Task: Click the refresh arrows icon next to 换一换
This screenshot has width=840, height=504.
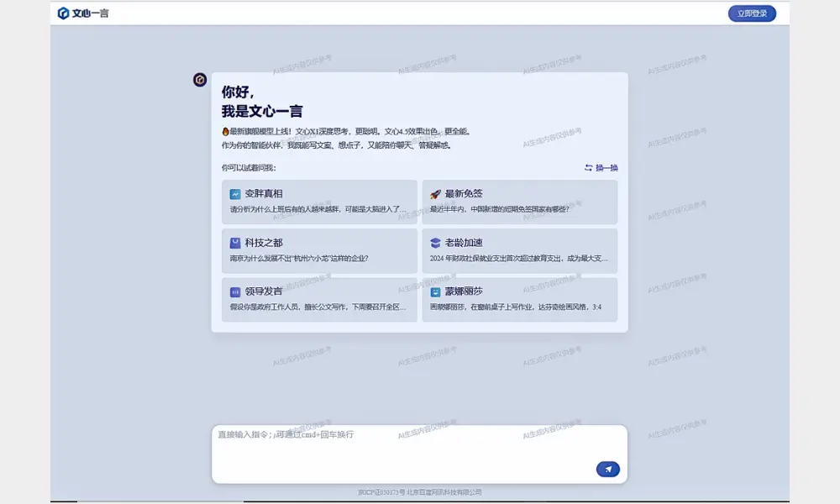Action: tap(588, 168)
